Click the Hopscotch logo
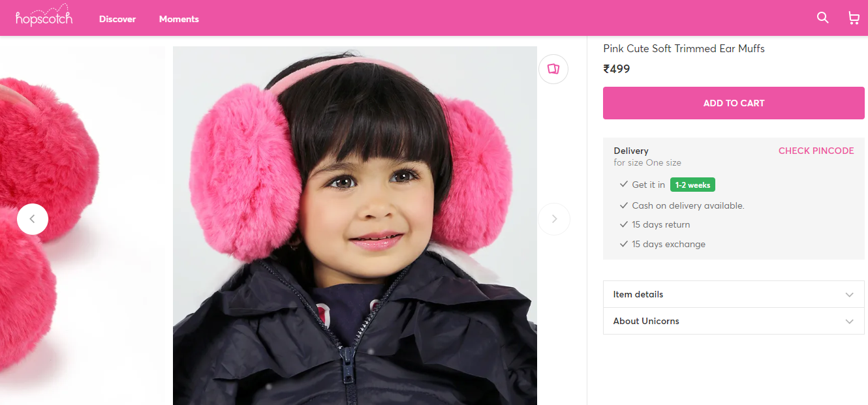868x405 pixels. [x=44, y=18]
